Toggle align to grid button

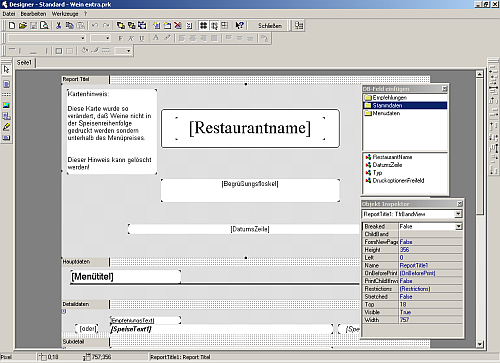point(214,25)
